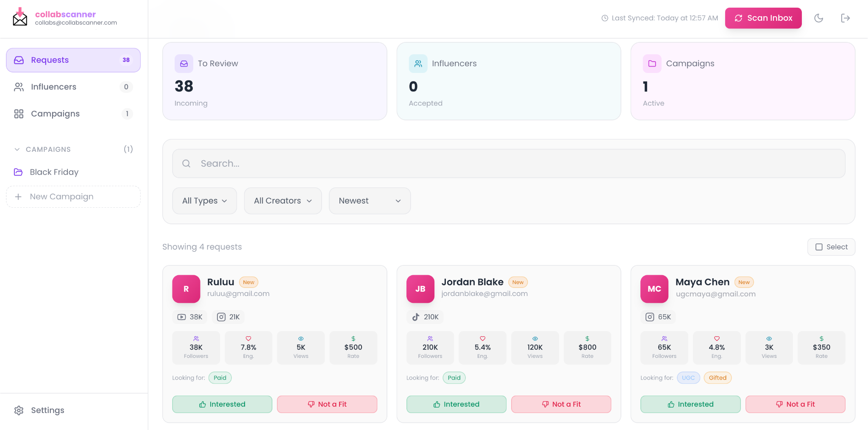868x430 pixels.
Task: Open the All Types filter dropdown
Action: coord(204,201)
